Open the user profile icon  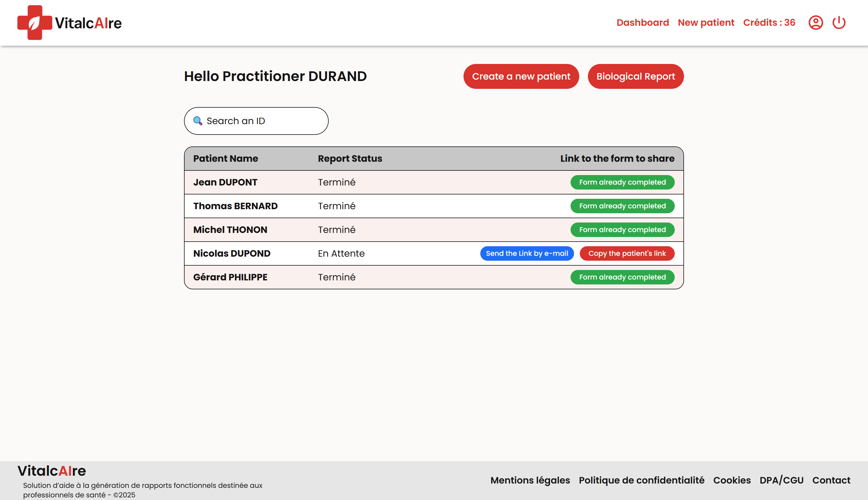[815, 23]
